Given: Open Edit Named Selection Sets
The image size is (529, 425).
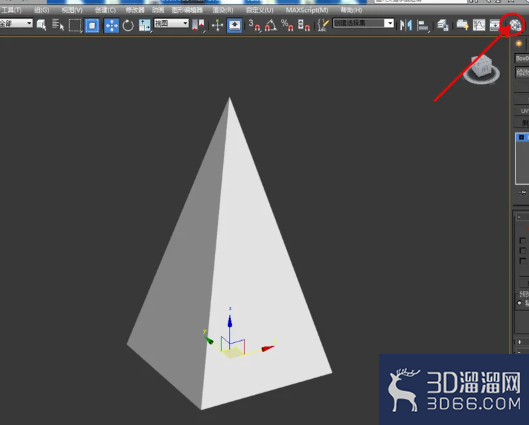Looking at the screenshot, I should (x=323, y=25).
